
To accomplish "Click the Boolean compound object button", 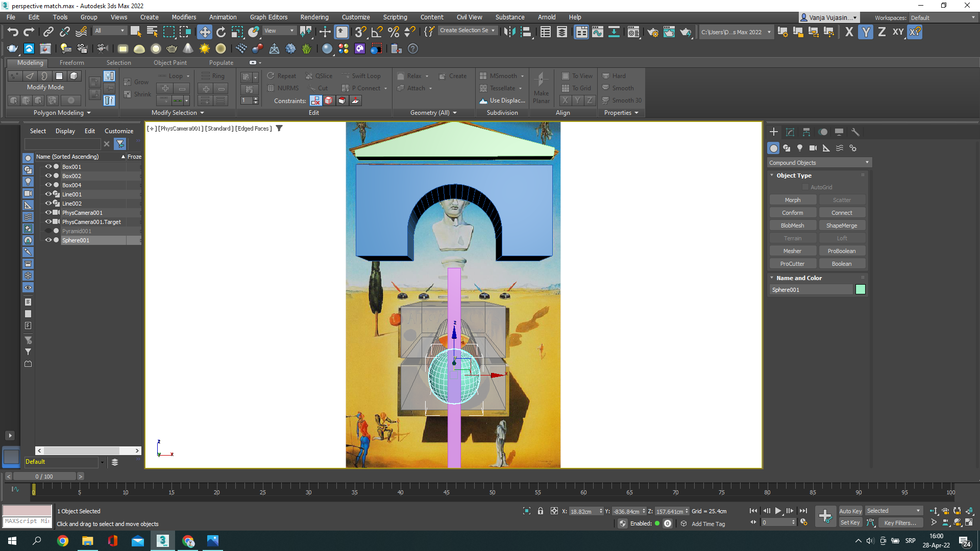I will [842, 264].
